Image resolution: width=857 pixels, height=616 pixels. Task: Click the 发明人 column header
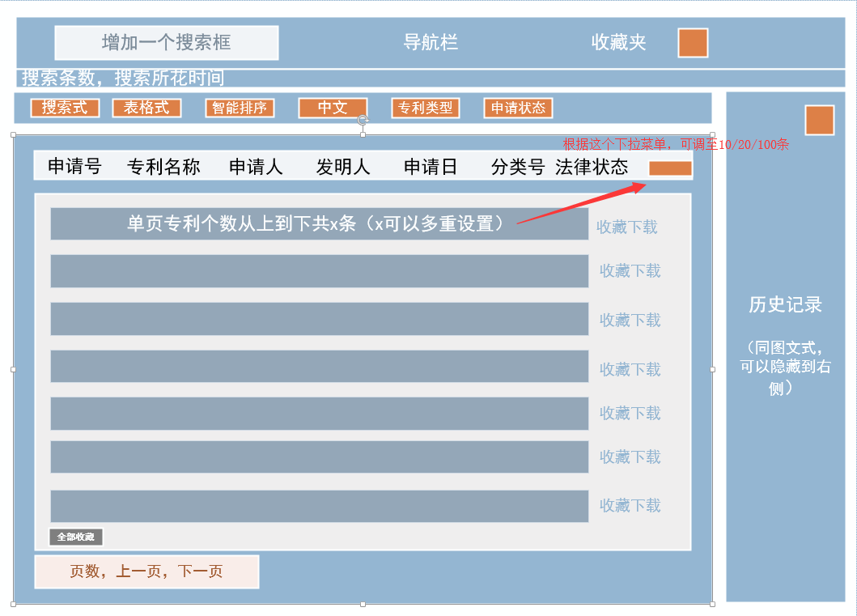click(343, 166)
